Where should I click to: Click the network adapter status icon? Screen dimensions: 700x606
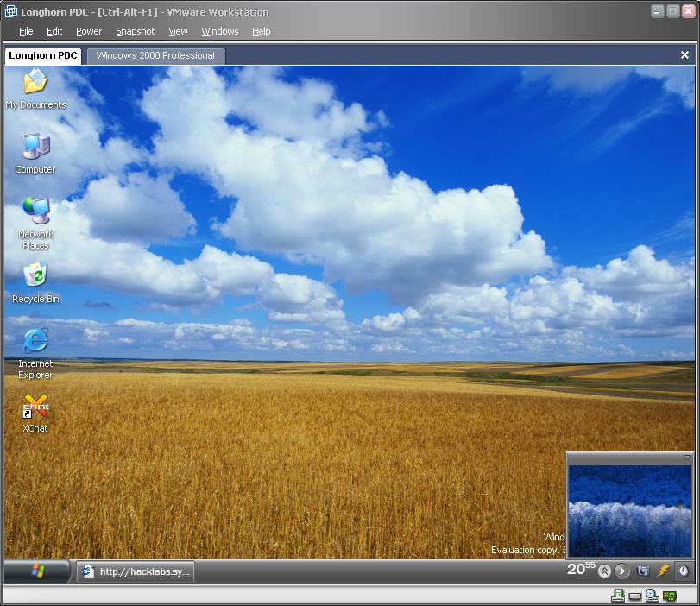(670, 596)
